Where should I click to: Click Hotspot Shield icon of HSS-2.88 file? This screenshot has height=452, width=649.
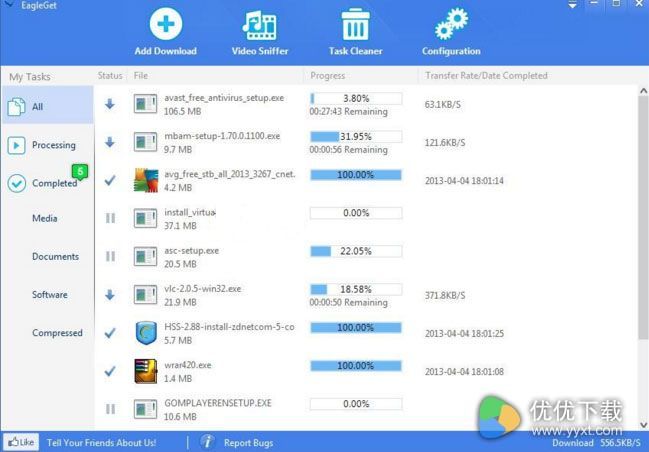coord(146,333)
